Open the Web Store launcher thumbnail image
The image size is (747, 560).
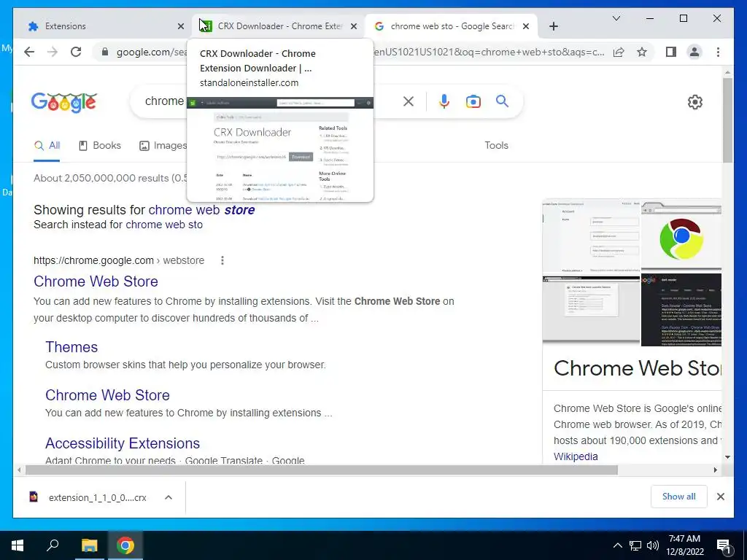pyautogui.click(x=591, y=309)
